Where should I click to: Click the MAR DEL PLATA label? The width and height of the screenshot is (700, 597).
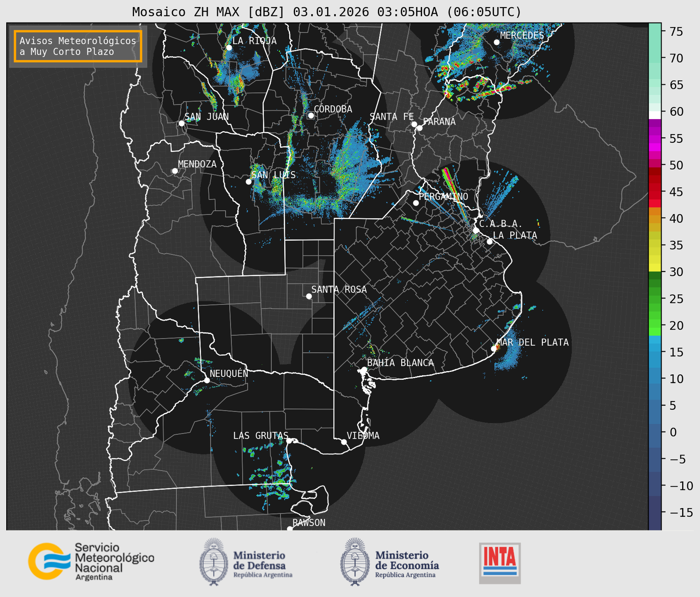click(532, 343)
